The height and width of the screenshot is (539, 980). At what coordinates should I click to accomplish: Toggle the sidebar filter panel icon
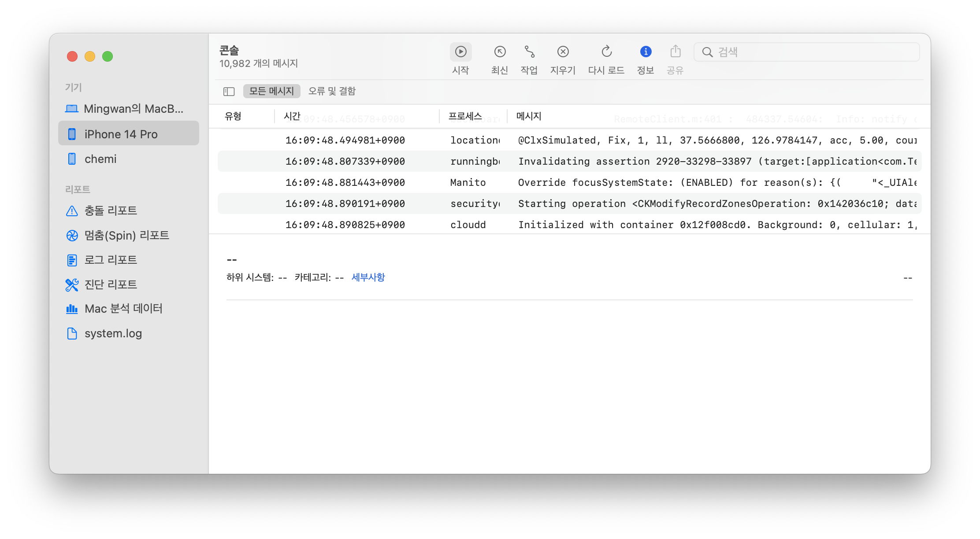[x=229, y=92]
